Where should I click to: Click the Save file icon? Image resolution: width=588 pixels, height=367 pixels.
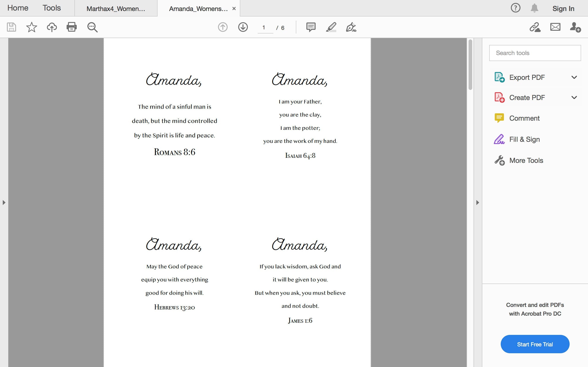(11, 27)
